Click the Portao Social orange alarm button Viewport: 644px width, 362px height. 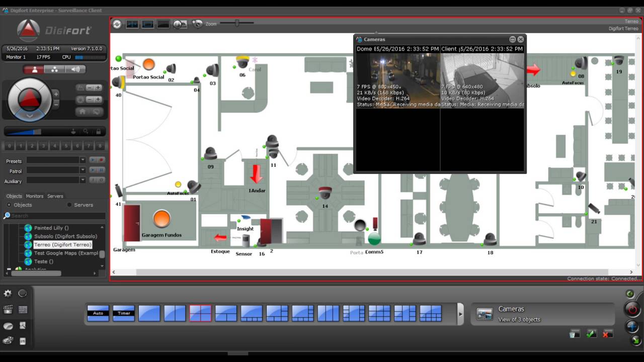point(148,64)
